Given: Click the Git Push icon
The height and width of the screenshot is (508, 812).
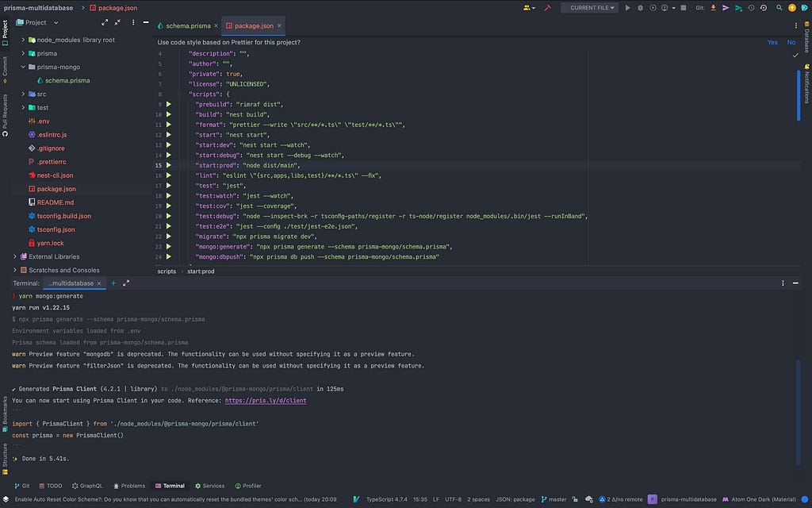Looking at the screenshot, I should click(738, 8).
